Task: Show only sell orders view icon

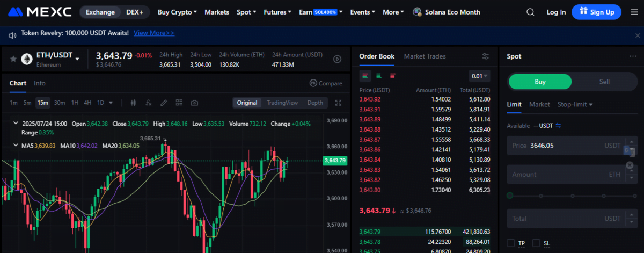Action: pos(393,76)
